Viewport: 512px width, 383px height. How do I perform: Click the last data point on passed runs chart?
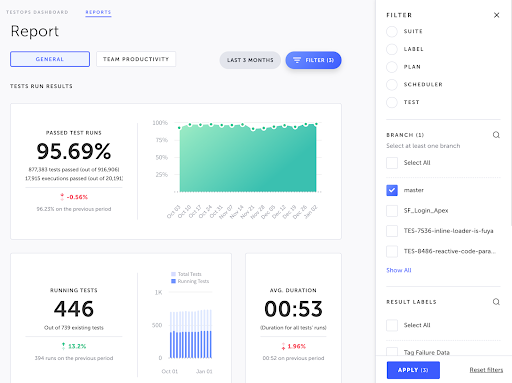[316, 124]
